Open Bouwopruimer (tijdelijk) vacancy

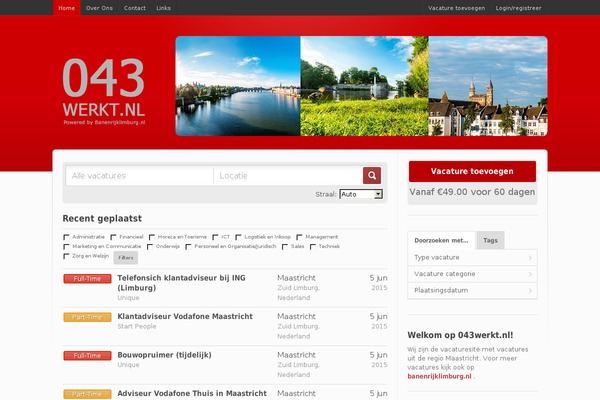tap(164, 355)
